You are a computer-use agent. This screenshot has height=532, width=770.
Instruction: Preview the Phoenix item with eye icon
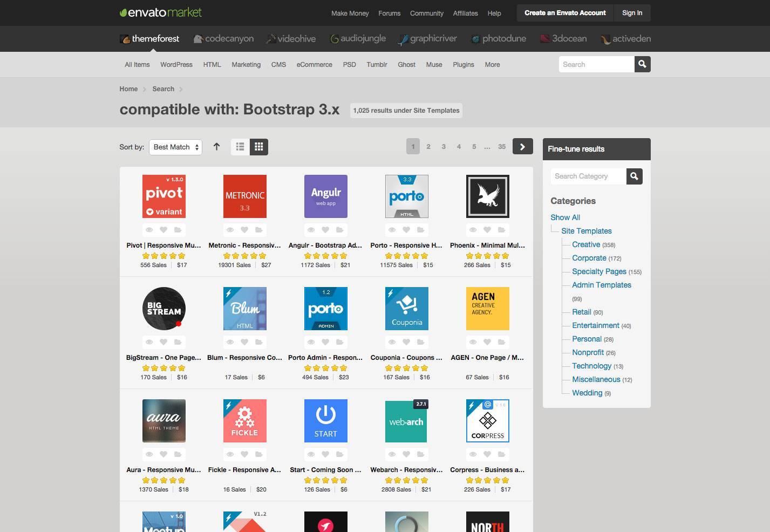click(x=473, y=230)
